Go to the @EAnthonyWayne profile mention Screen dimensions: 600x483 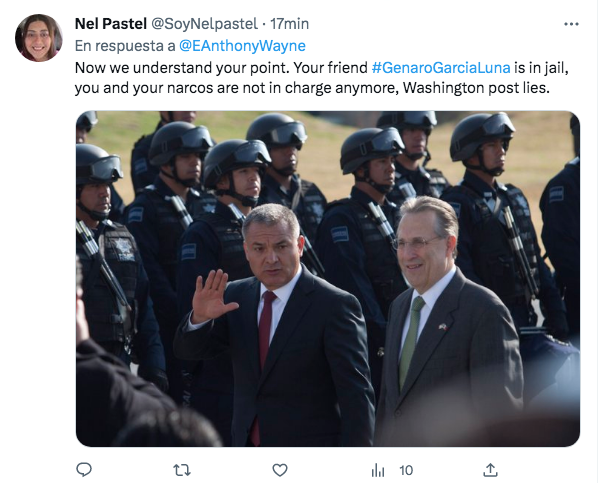(x=242, y=45)
